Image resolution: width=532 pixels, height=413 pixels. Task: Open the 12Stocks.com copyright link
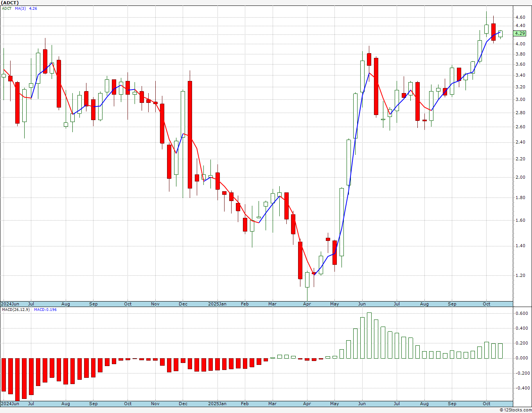point(516,410)
